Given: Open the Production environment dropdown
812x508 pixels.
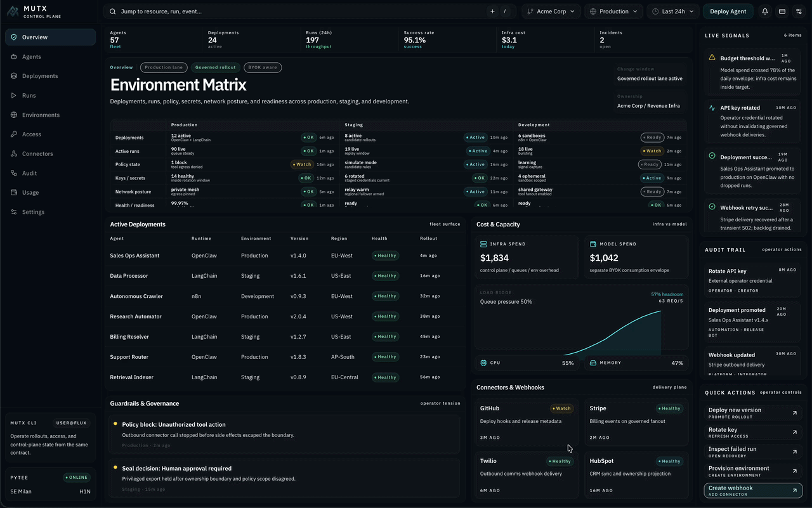Looking at the screenshot, I should 614,11.
